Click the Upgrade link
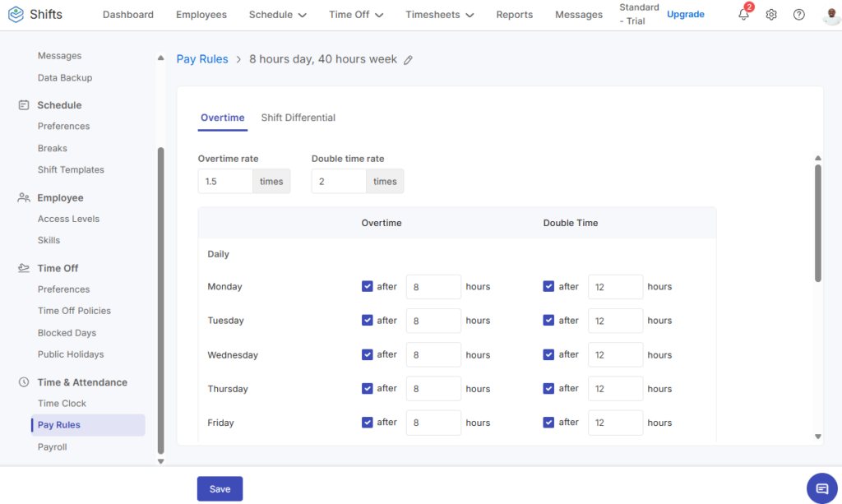The height and width of the screenshot is (504, 842). click(x=685, y=14)
